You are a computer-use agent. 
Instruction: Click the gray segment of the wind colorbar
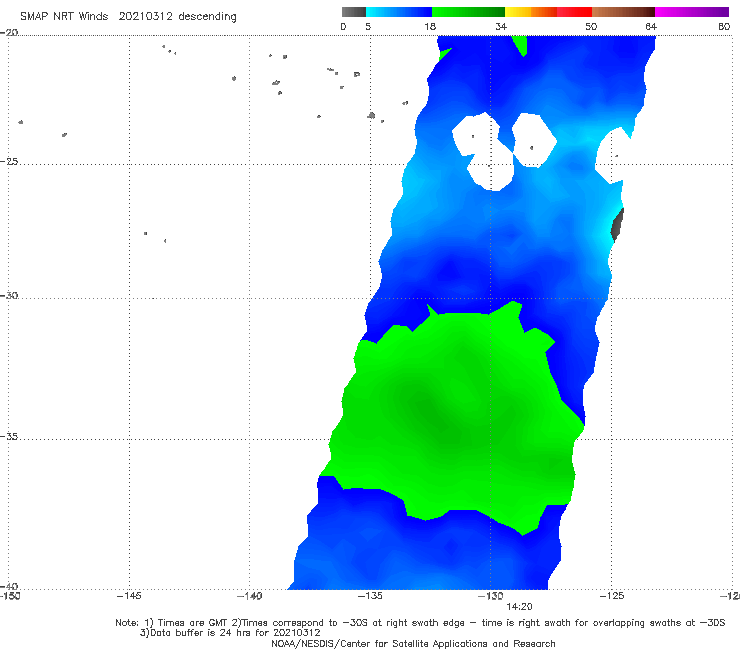pos(354,12)
